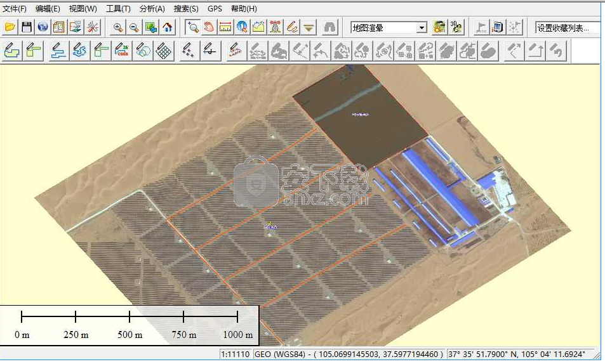Click the purple point label at map center
Image resolution: width=605 pixels, height=364 pixels.
(x=270, y=227)
